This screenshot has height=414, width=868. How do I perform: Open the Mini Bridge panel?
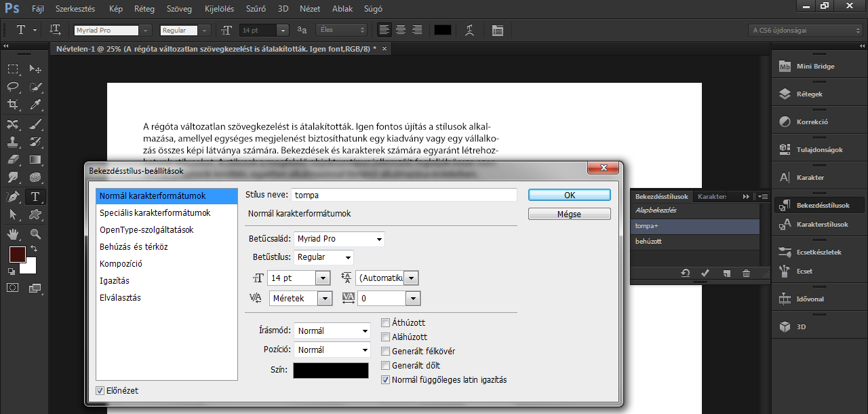click(819, 67)
